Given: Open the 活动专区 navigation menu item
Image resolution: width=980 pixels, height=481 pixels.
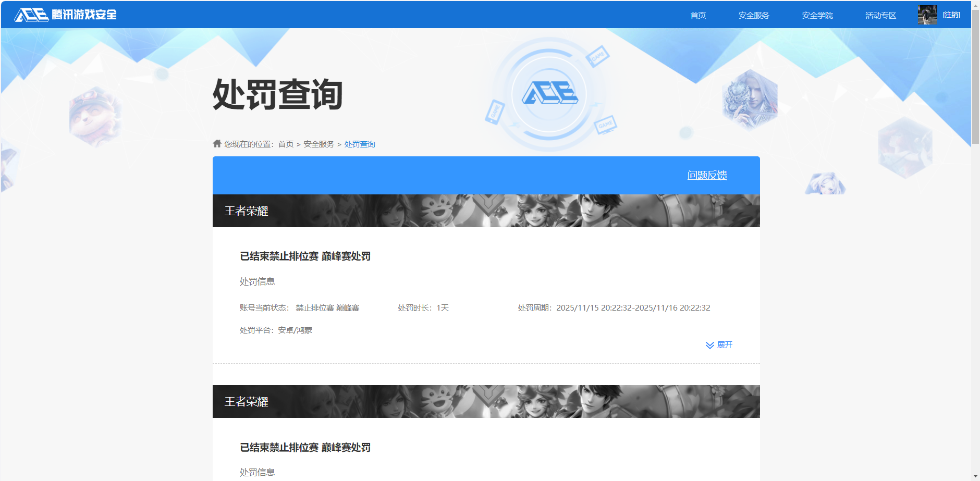Looking at the screenshot, I should click(879, 15).
